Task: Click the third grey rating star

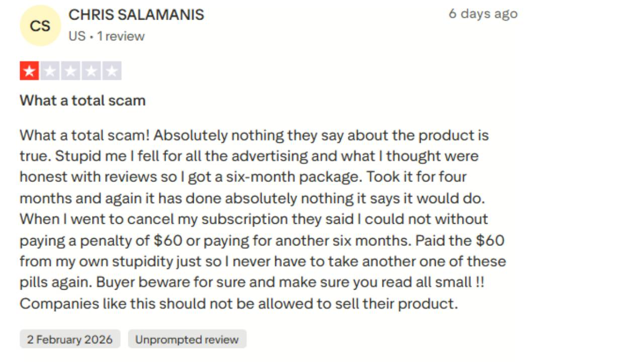Action: tap(70, 71)
